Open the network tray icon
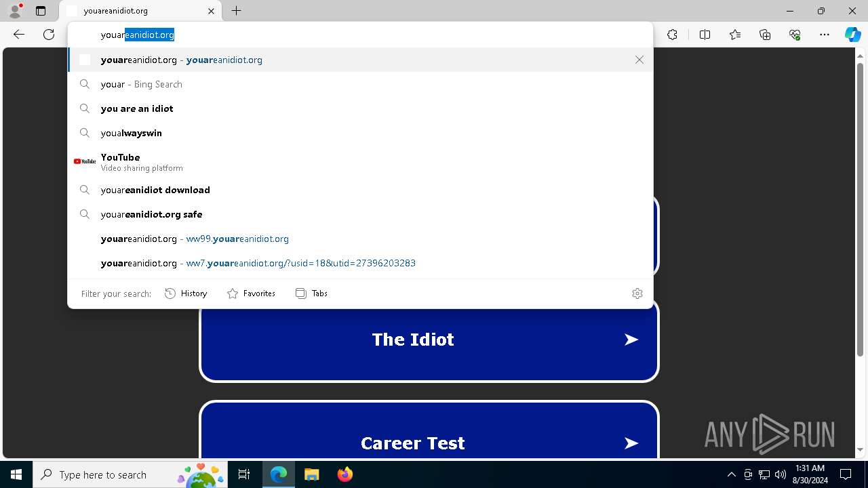Viewport: 868px width, 488px height. tap(764, 474)
